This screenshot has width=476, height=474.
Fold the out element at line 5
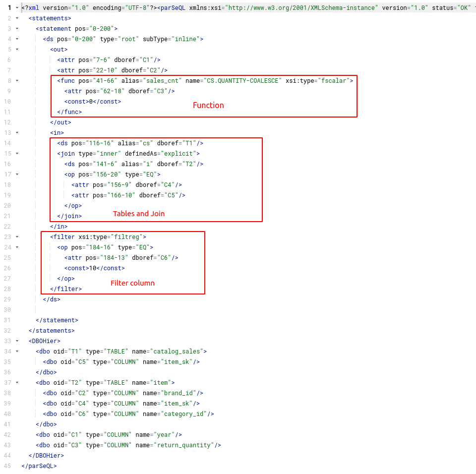(x=17, y=49)
